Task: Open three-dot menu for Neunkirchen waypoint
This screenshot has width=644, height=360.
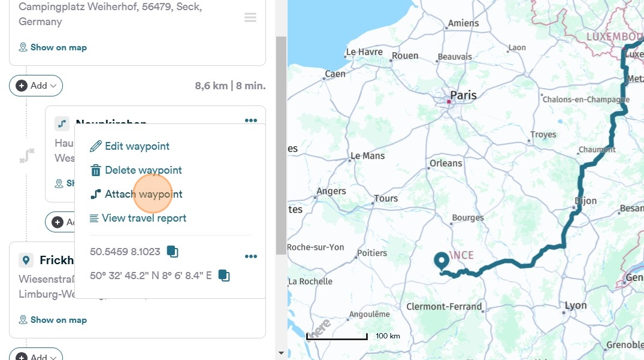Action: 250,120
